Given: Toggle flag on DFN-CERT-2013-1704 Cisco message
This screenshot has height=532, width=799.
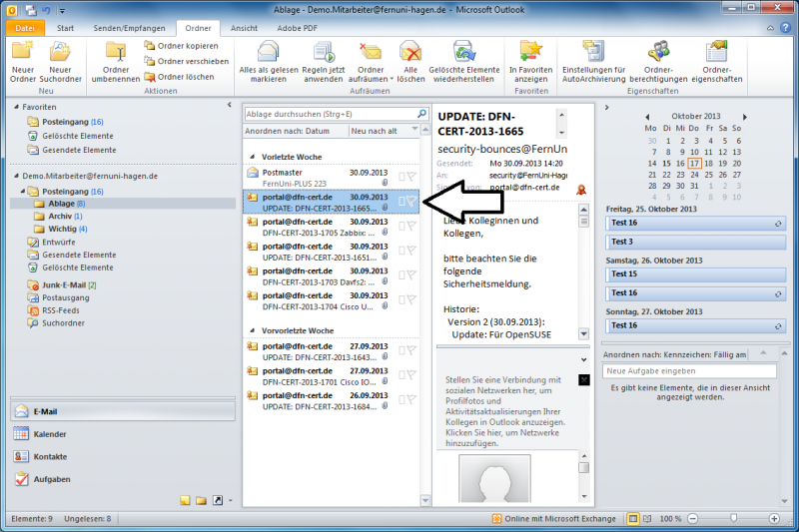Looking at the screenshot, I should tap(411, 299).
